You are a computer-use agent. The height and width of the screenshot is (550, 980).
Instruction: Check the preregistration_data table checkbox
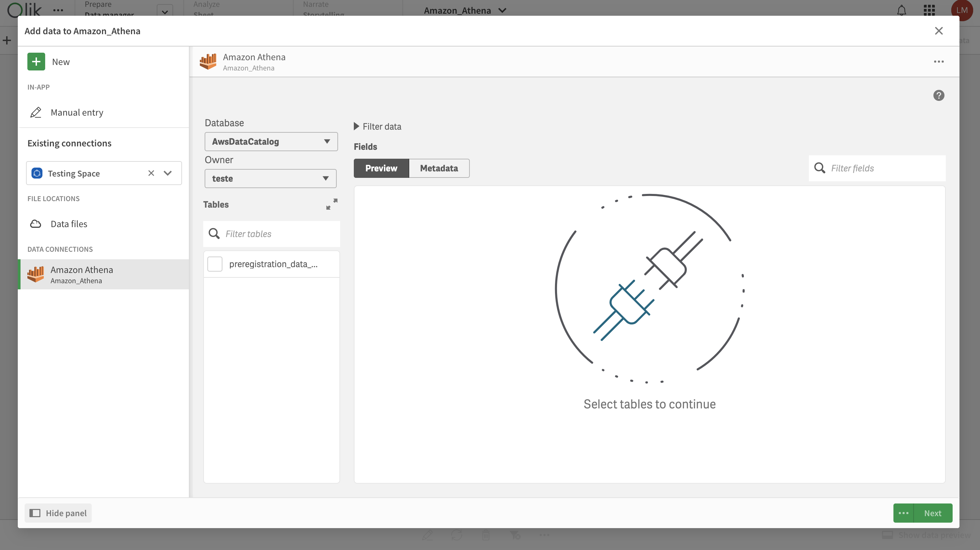pos(215,264)
